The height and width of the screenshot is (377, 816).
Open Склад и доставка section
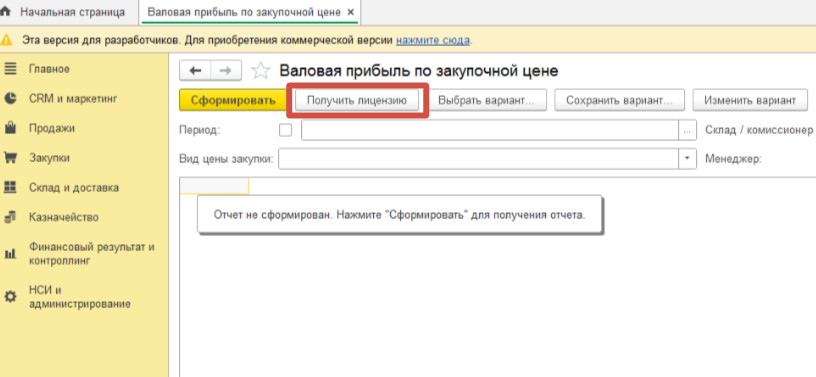click(x=74, y=187)
